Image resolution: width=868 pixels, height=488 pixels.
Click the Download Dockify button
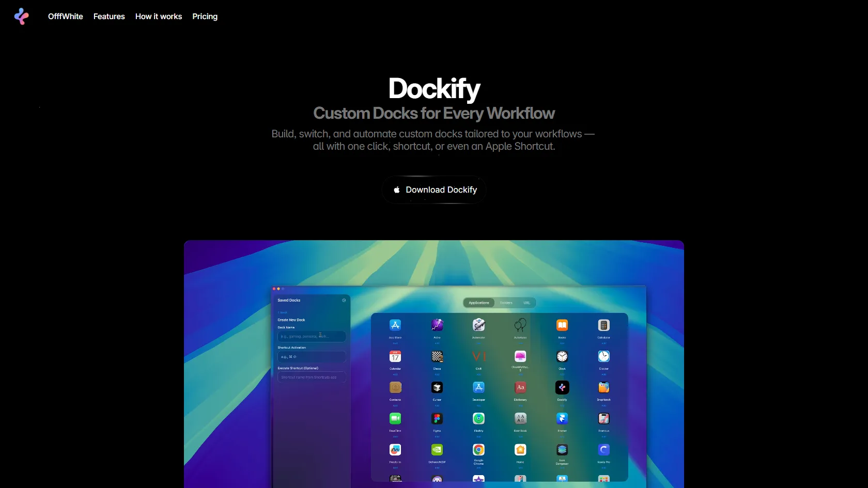coord(433,190)
